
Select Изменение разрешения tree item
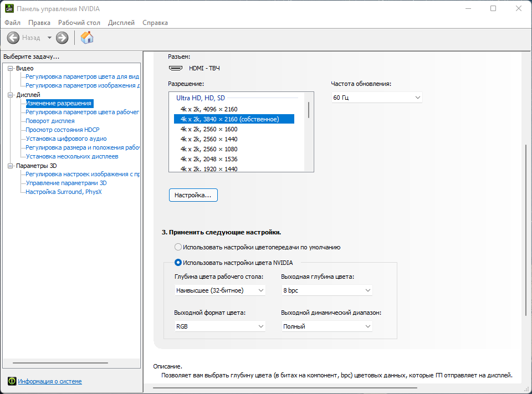pyautogui.click(x=59, y=103)
